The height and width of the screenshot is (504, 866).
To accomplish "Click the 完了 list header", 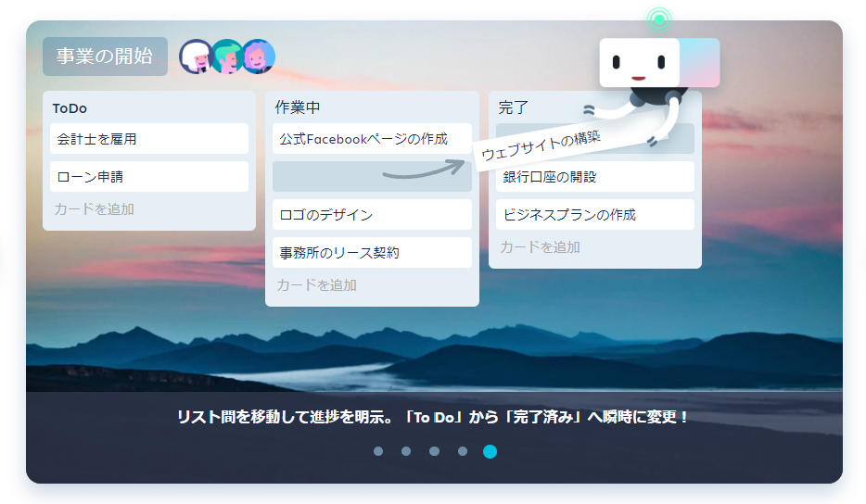I will click(514, 107).
